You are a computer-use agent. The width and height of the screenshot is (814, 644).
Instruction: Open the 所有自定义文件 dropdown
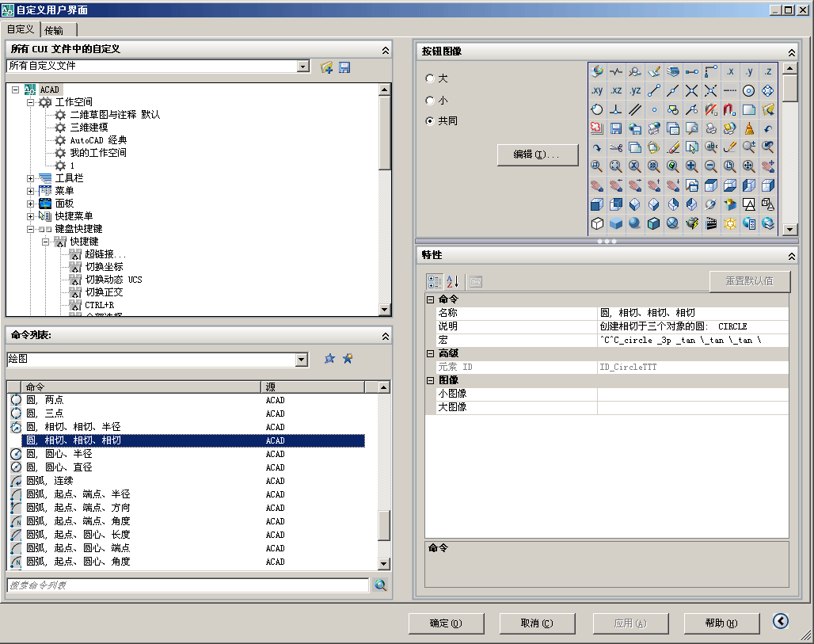[303, 66]
